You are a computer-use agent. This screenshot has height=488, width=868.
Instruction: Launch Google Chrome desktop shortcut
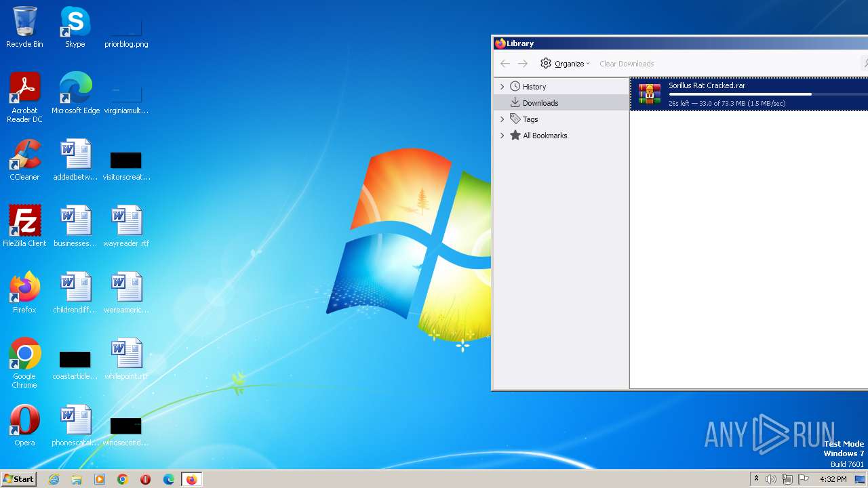click(x=24, y=363)
